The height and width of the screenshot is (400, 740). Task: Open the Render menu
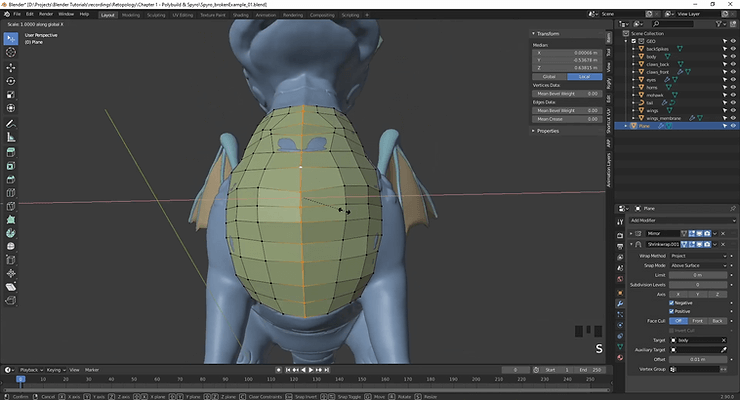click(x=46, y=14)
